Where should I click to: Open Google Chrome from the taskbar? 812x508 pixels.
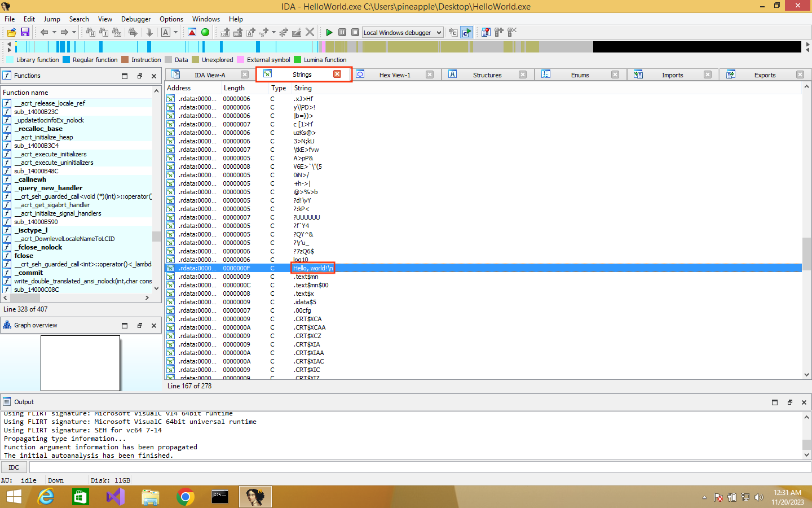185,497
